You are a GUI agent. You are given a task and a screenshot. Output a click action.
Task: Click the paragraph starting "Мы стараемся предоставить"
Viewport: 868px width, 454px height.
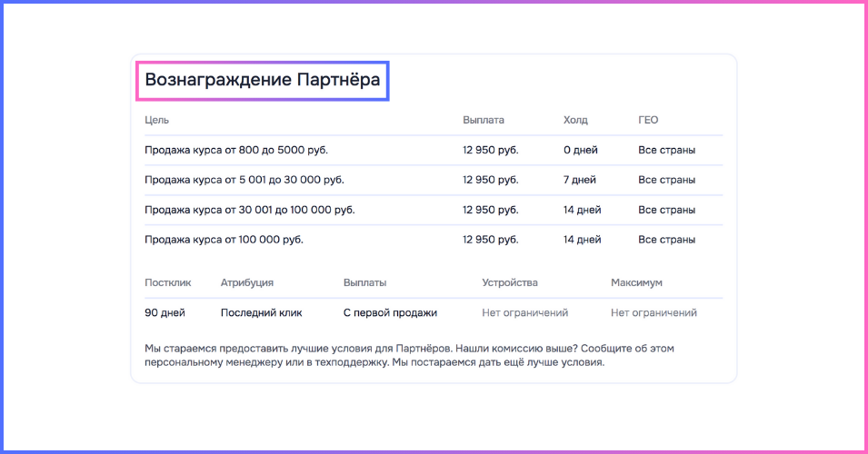pyautogui.click(x=410, y=356)
